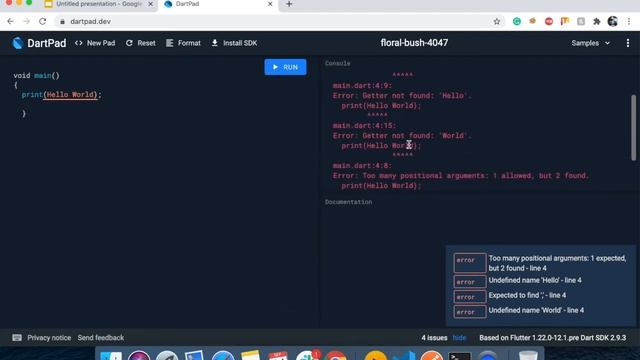Click the DartPad logo icon

[x=18, y=43]
